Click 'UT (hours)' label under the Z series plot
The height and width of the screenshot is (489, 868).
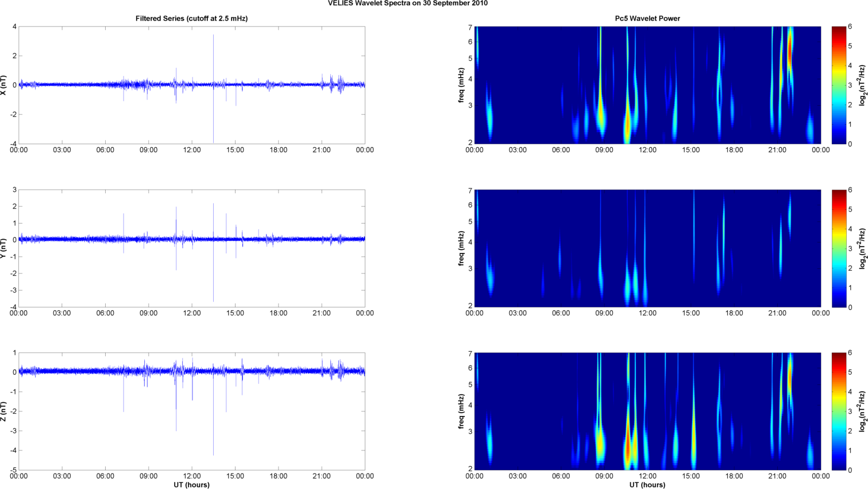pyautogui.click(x=191, y=485)
